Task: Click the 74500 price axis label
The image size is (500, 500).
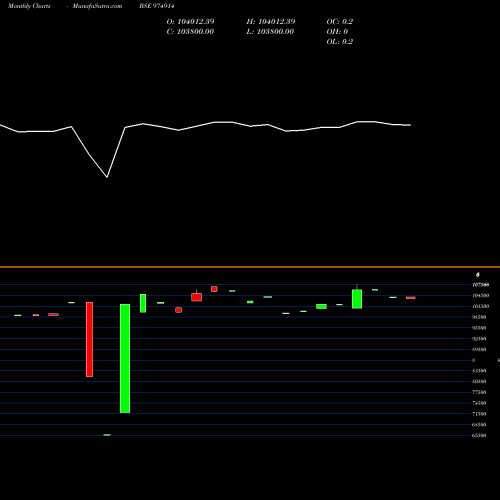Action: pos(479,403)
